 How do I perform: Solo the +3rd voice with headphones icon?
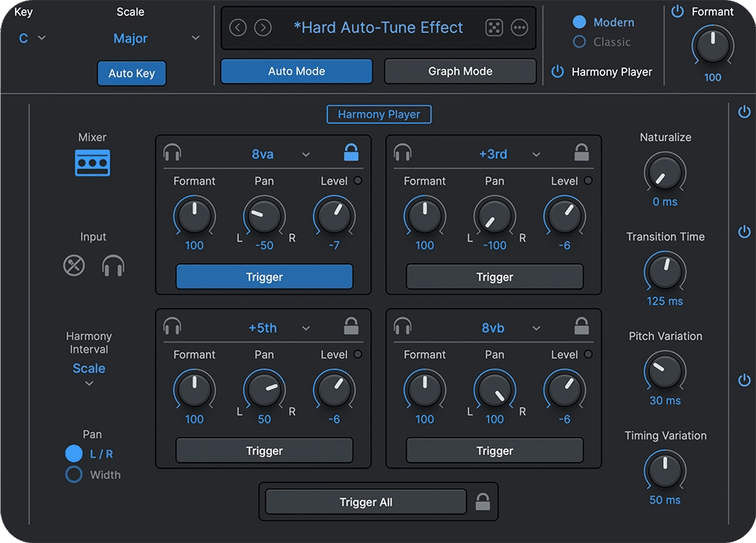click(x=402, y=154)
